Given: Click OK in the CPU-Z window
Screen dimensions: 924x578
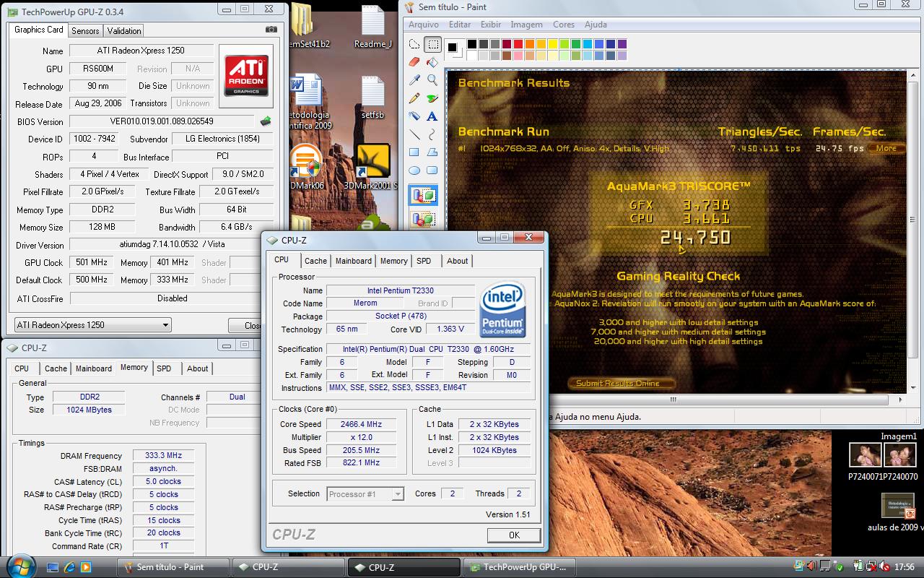Looking at the screenshot, I should click(514, 535).
